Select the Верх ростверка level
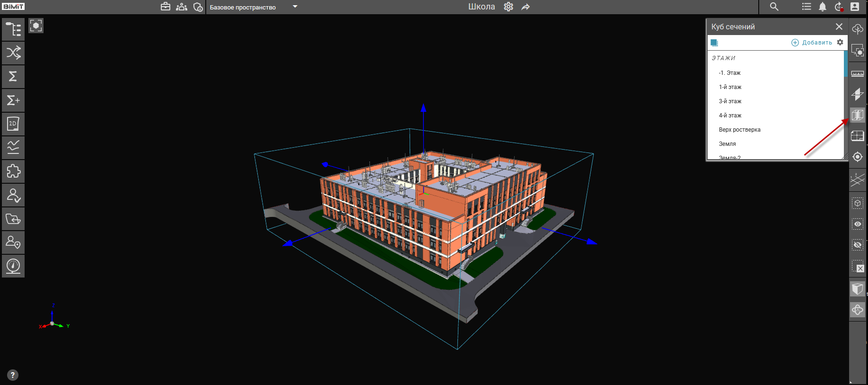Viewport: 868px width, 385px height. tap(739, 130)
